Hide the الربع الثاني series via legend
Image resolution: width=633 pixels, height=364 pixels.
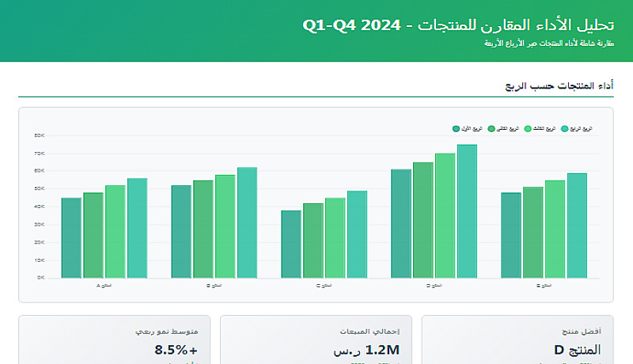[x=492, y=128]
